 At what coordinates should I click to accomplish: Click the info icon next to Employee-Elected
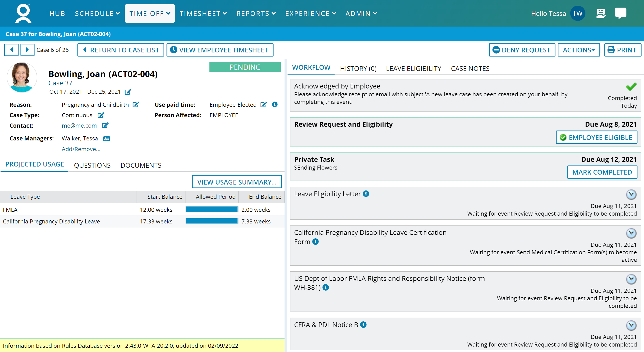(275, 105)
